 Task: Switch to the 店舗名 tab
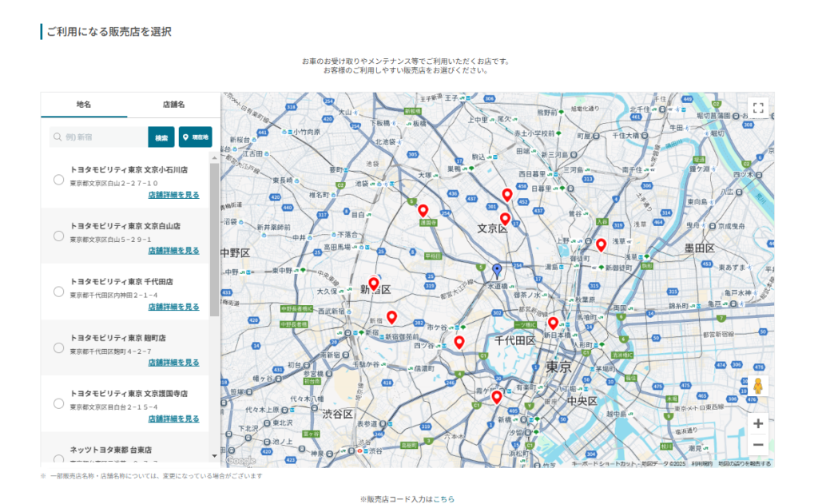click(173, 105)
